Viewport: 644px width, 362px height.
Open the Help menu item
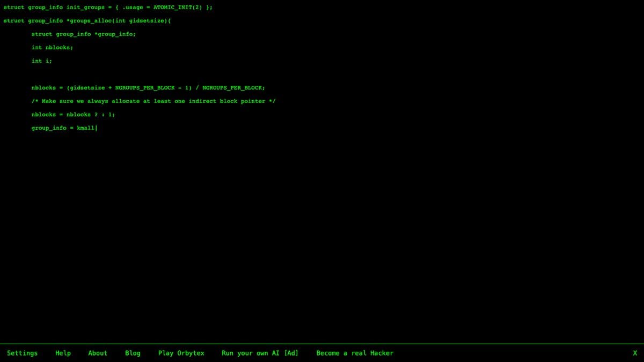[63, 353]
